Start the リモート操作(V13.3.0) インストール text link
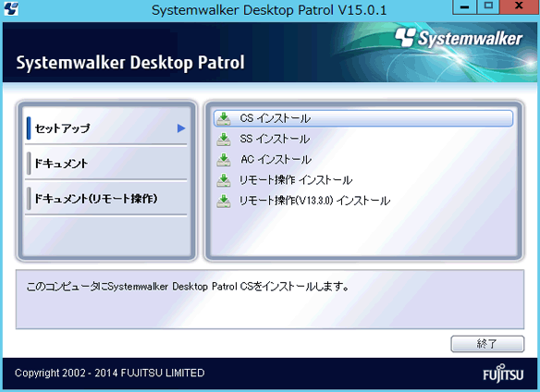 click(x=314, y=201)
